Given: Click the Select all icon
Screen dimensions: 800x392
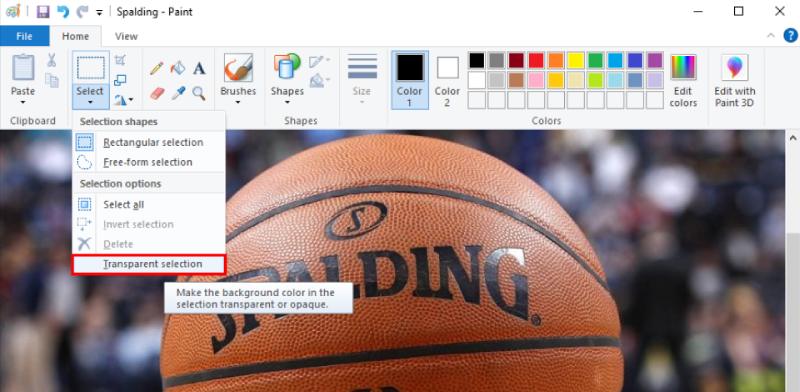Looking at the screenshot, I should (85, 205).
